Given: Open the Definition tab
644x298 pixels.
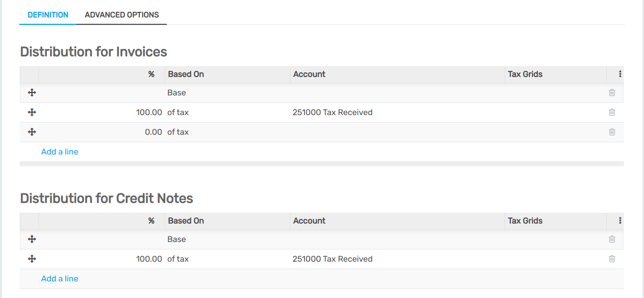Looking at the screenshot, I should (48, 15).
